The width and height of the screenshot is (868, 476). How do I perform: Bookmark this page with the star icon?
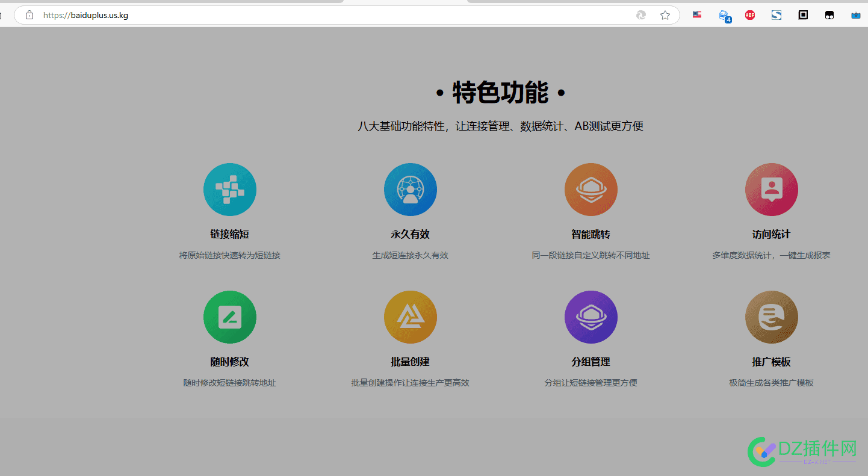click(x=665, y=15)
